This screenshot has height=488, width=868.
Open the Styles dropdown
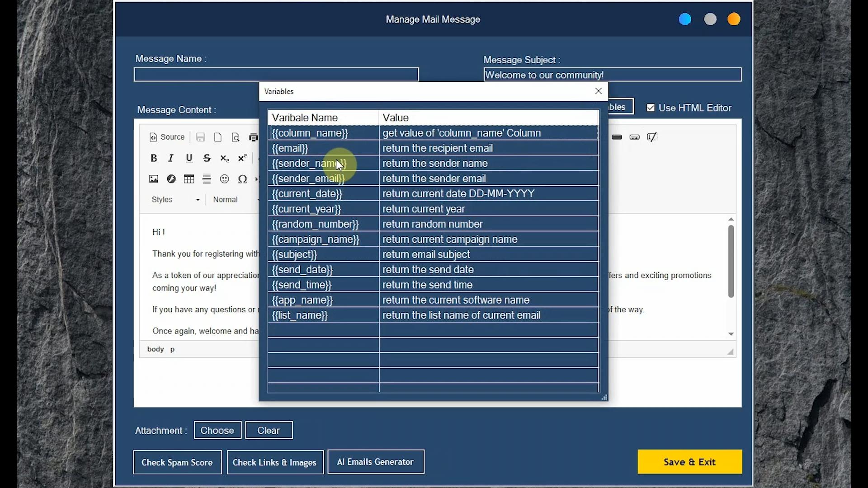[175, 199]
